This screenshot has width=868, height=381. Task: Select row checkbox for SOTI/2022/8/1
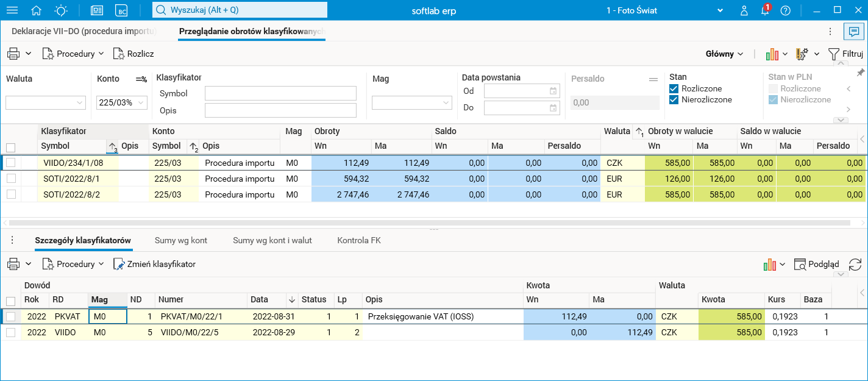pos(10,179)
